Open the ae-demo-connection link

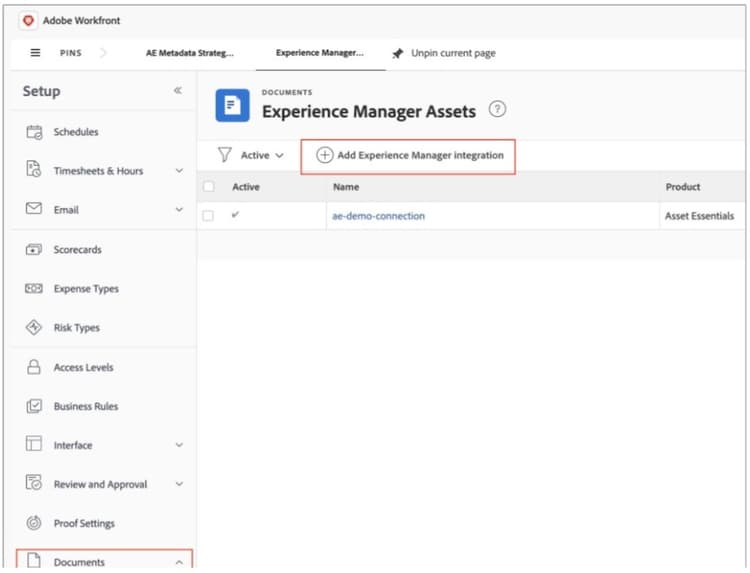378,216
